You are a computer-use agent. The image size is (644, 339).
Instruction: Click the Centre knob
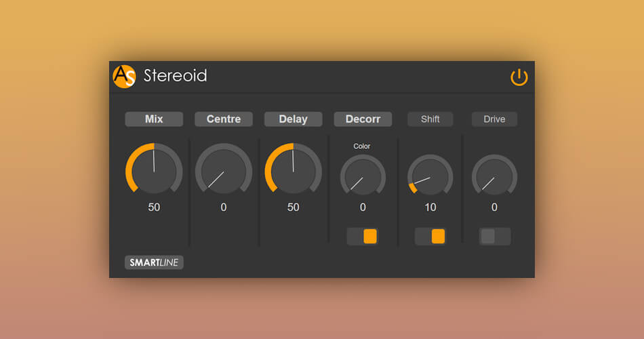tap(224, 168)
